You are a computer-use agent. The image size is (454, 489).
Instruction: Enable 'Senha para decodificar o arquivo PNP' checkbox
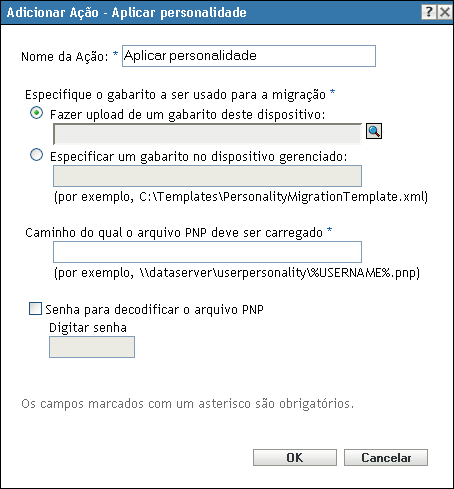tap(35, 309)
